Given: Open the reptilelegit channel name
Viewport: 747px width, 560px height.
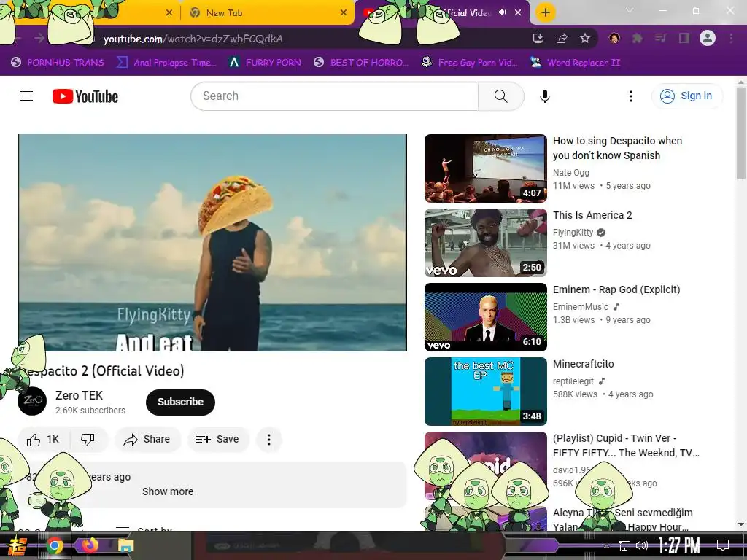Looking at the screenshot, I should pos(573,381).
